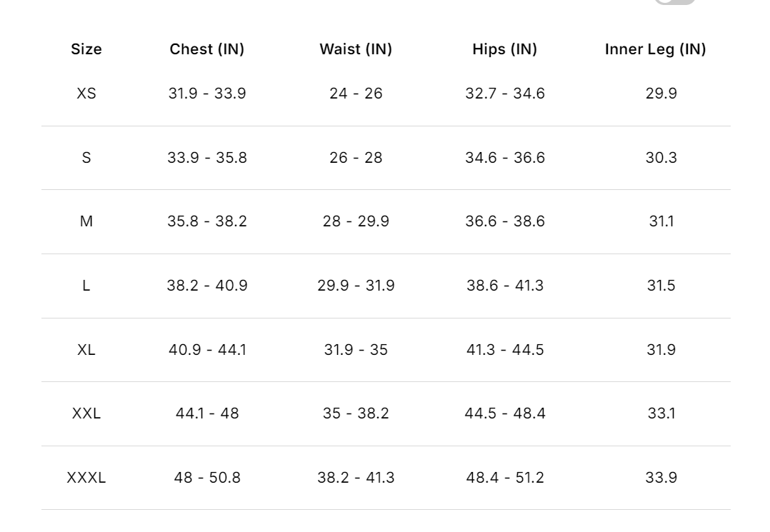Click the Chest (IN) column header

point(207,49)
